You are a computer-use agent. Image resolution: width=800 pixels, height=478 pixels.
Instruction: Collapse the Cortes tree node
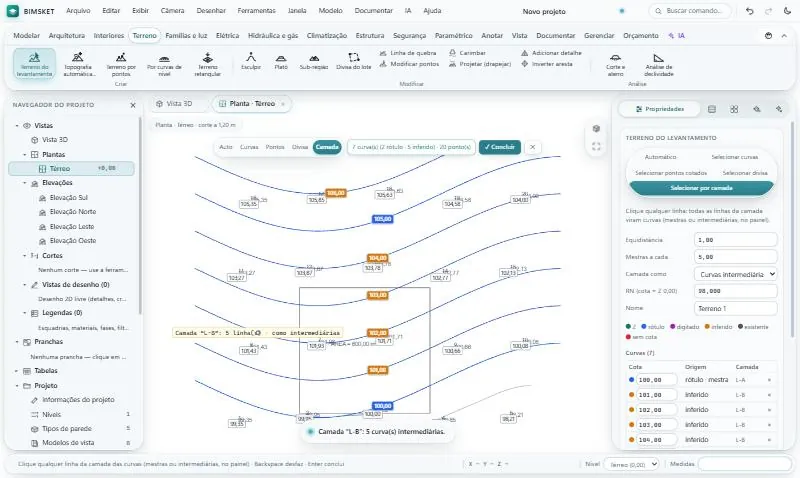coord(24,256)
